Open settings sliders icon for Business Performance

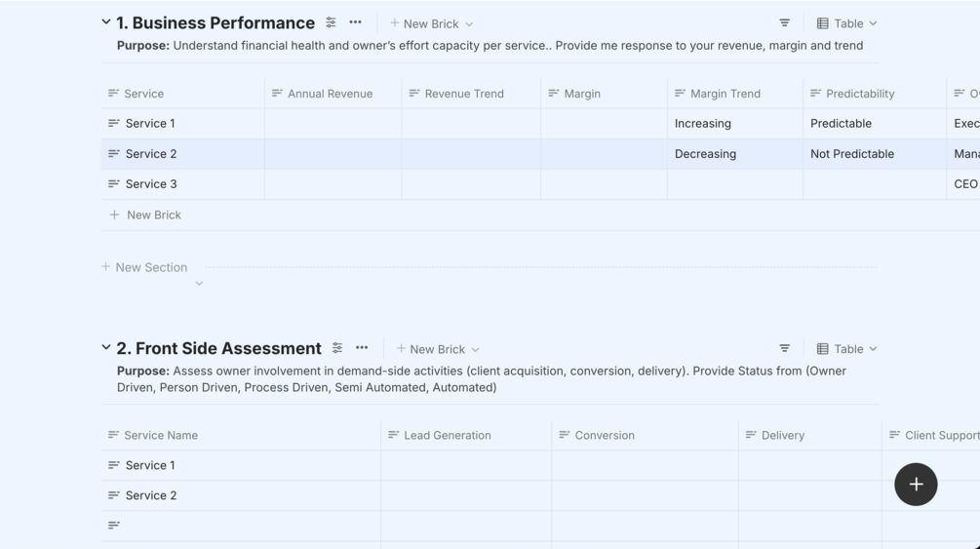(331, 22)
